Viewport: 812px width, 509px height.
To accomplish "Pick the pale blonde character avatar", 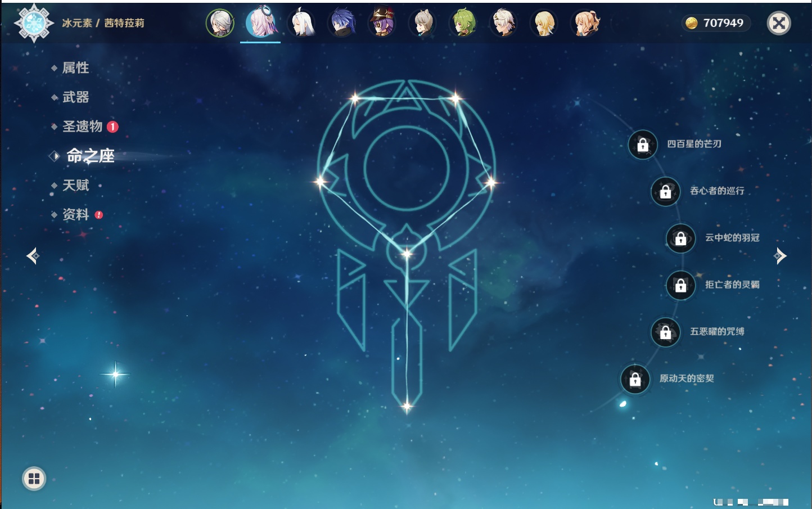I will point(544,23).
